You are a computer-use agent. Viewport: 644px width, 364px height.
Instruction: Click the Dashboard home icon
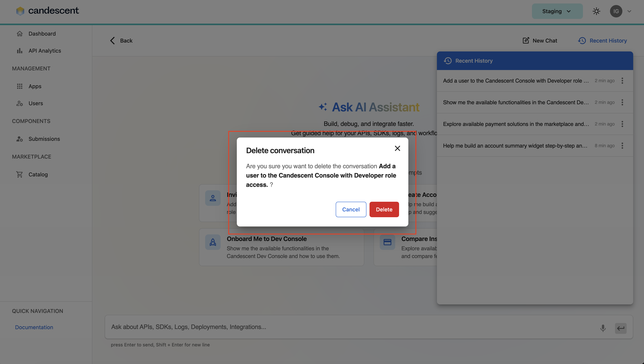(x=20, y=33)
